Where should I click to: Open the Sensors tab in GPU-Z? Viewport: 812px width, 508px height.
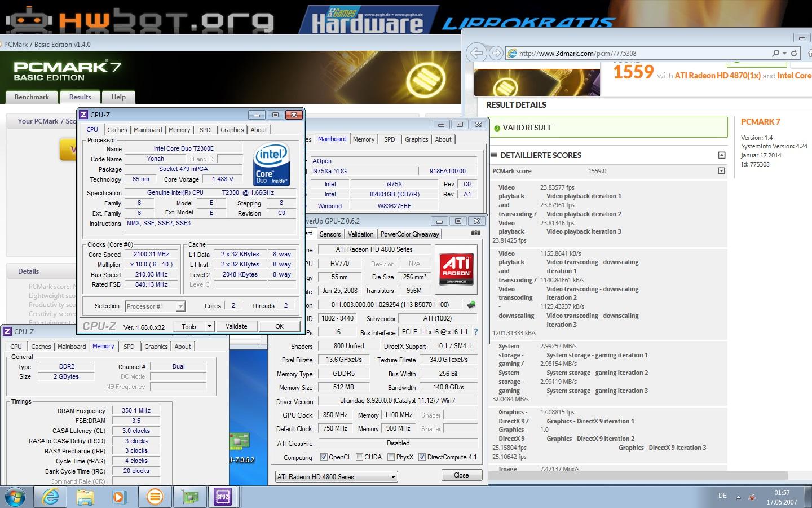click(x=330, y=234)
